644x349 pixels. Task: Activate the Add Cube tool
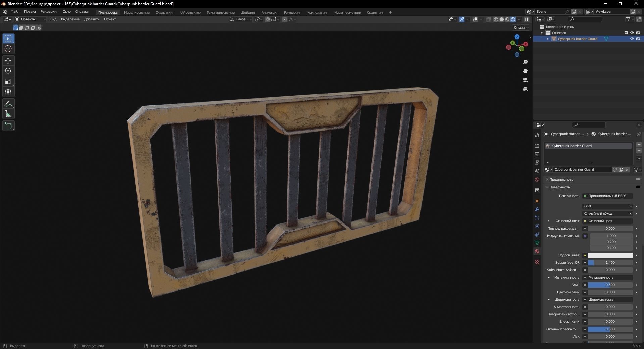[8, 126]
